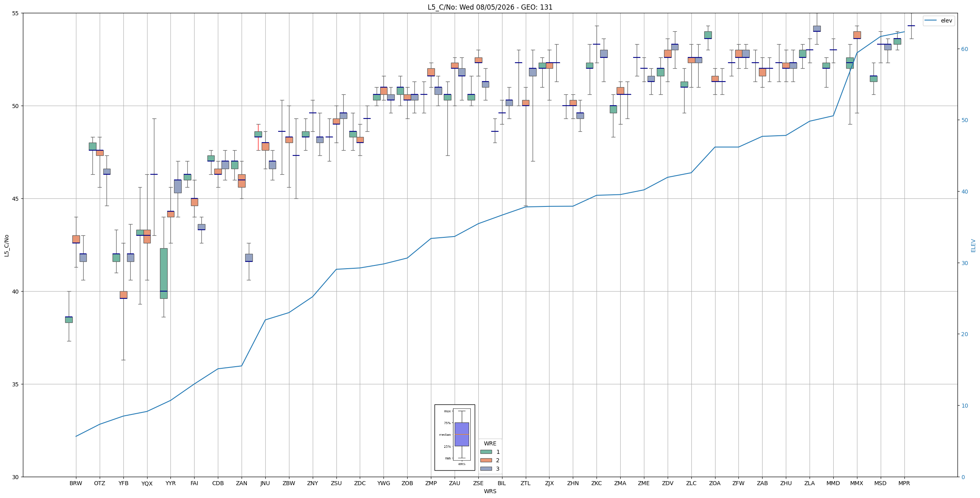Click the MPR station label

click(904, 483)
